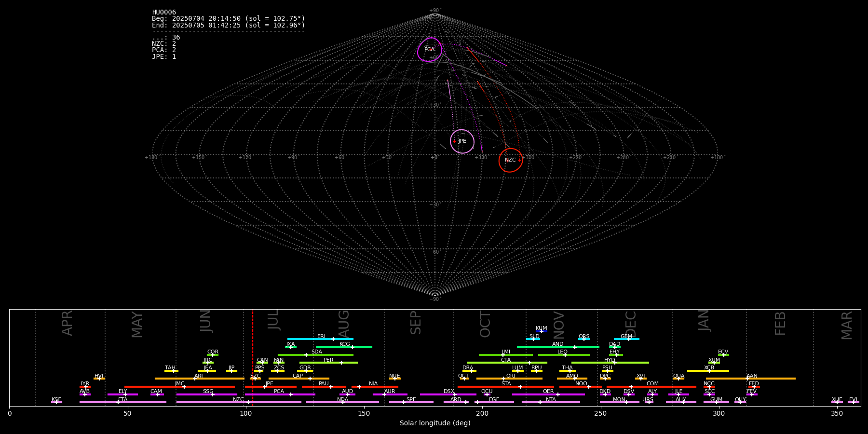Click the LYR shower label in timeline
Image resolution: width=868 pixels, height=434 pixels.
(85, 384)
